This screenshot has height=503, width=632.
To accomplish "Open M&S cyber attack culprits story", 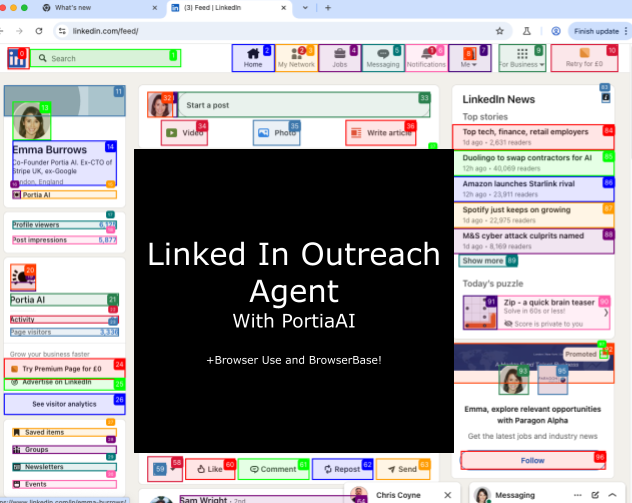I will (x=533, y=241).
